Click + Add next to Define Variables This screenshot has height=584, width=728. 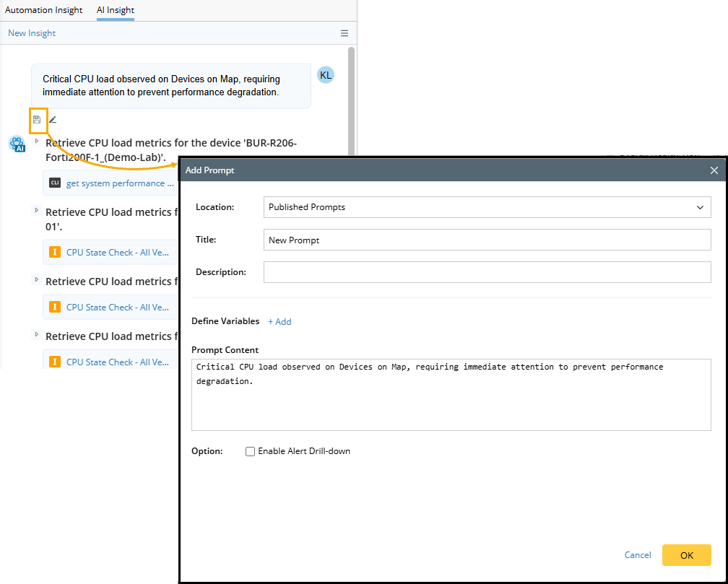pos(279,322)
